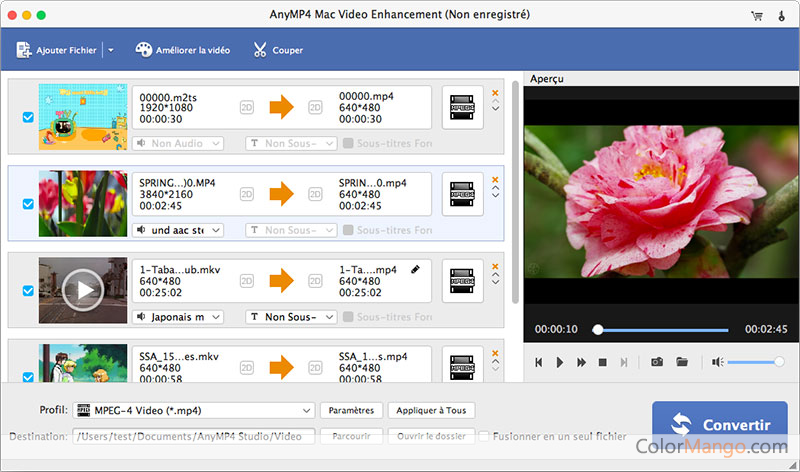
Task: Move 1-Taba file down in list
Action: 495,282
